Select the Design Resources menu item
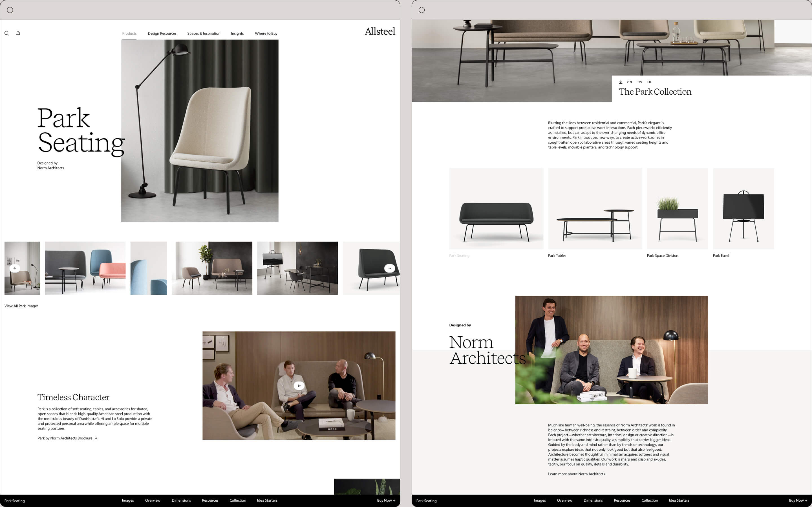Viewport: 812px width, 507px height. 162,33
